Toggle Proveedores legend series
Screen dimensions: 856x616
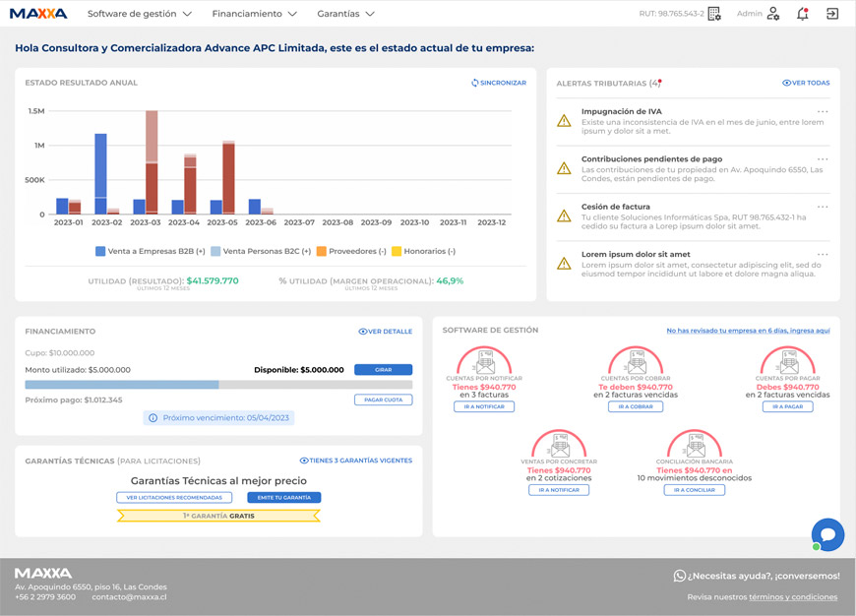coord(351,251)
